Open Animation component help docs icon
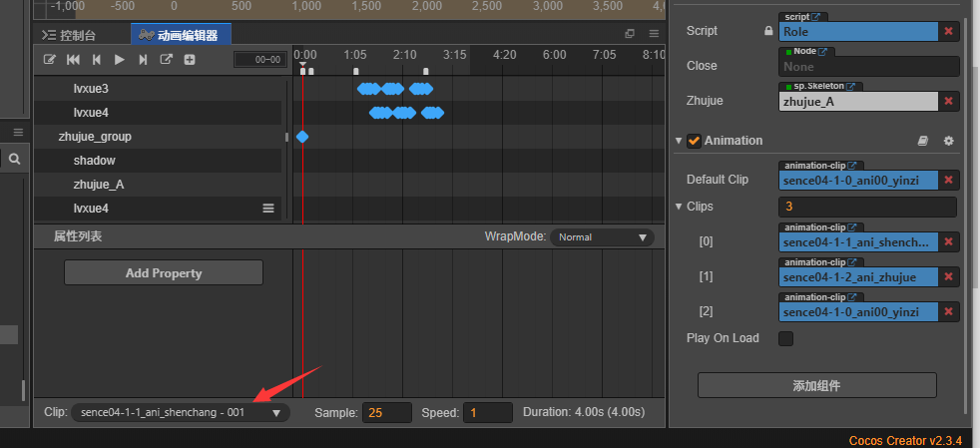980x448 pixels. (923, 142)
